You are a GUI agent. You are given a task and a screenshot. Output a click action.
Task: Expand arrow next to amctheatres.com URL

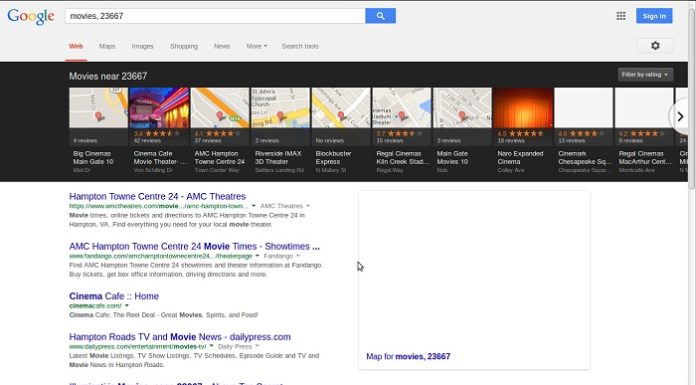click(254, 206)
